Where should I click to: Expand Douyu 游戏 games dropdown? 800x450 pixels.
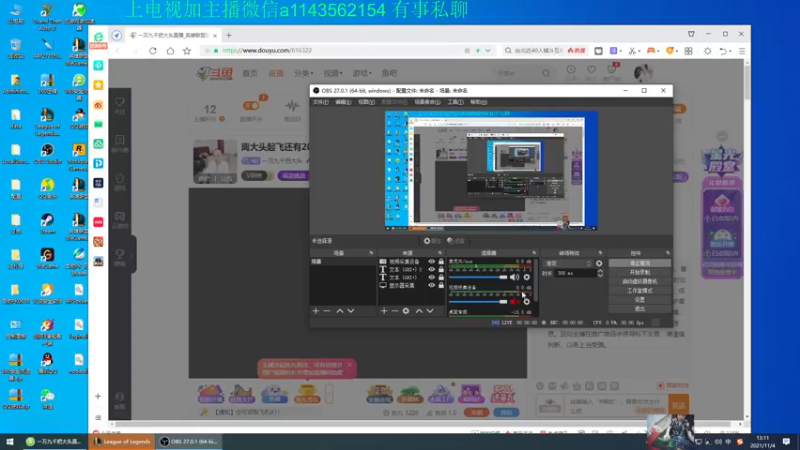362,73
